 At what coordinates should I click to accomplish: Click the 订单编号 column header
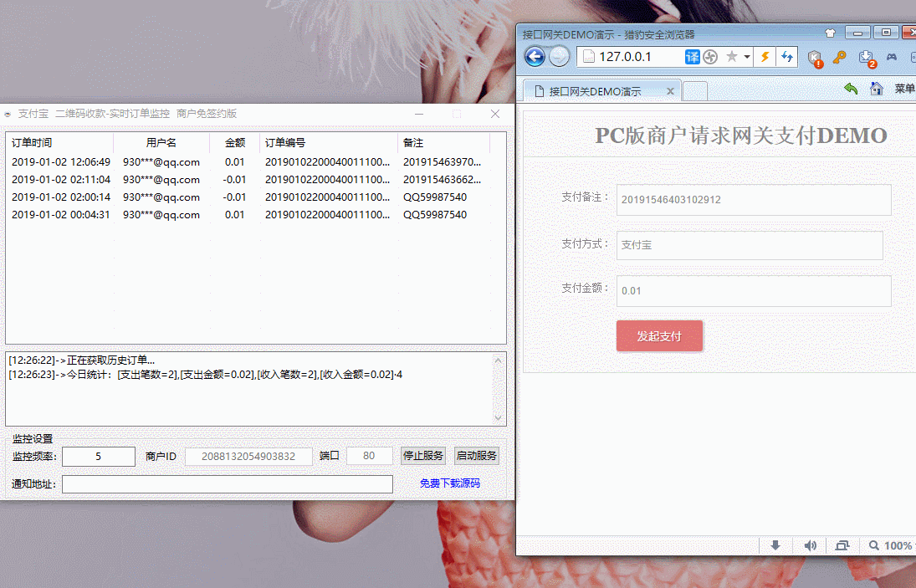pos(329,142)
